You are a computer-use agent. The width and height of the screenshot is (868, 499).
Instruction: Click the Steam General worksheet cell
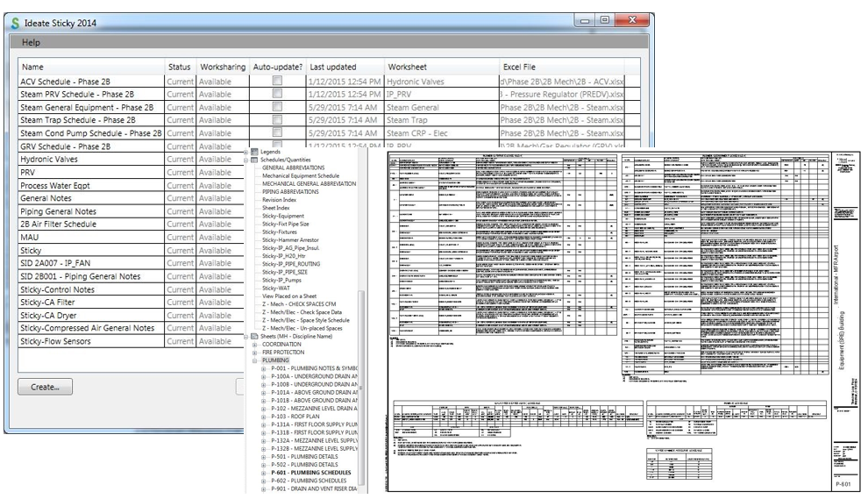tap(441, 108)
